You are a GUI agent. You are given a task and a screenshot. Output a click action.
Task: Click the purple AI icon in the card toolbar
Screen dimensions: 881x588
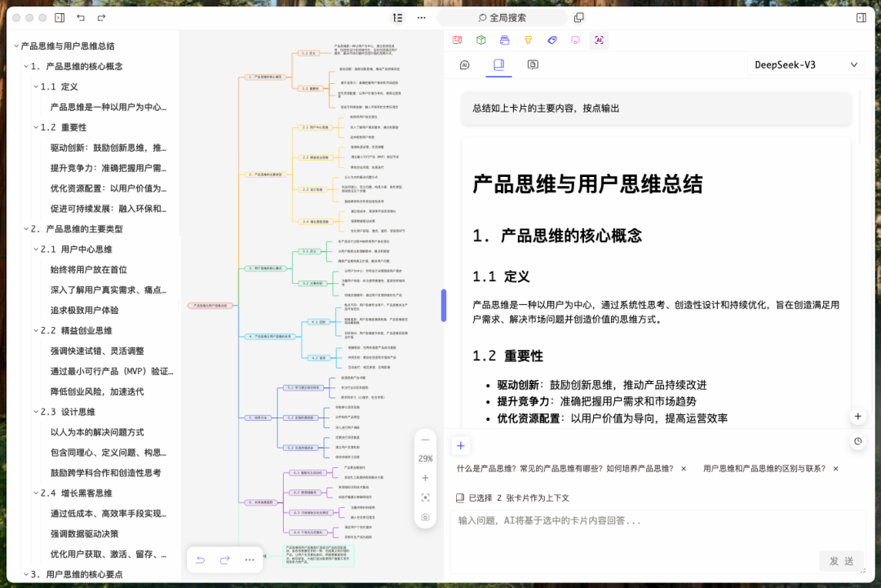[599, 40]
